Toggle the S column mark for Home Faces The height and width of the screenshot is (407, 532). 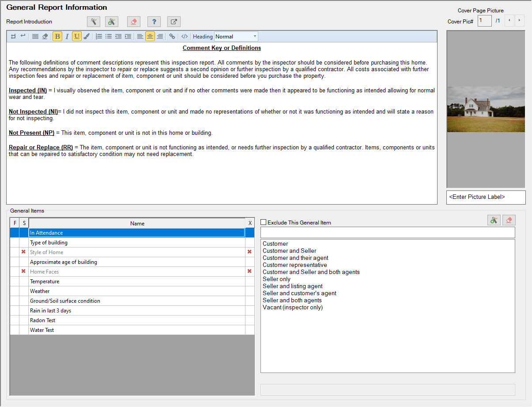tap(24, 271)
